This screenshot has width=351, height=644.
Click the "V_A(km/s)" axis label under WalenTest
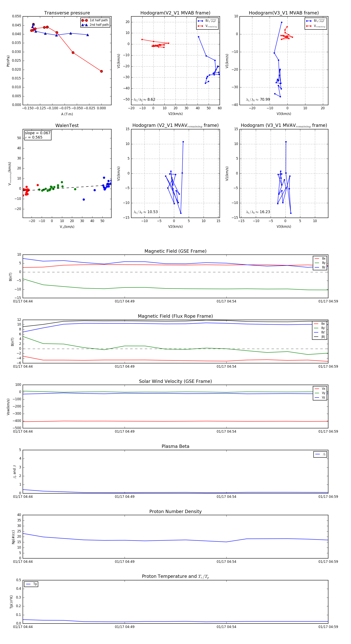(x=67, y=227)
